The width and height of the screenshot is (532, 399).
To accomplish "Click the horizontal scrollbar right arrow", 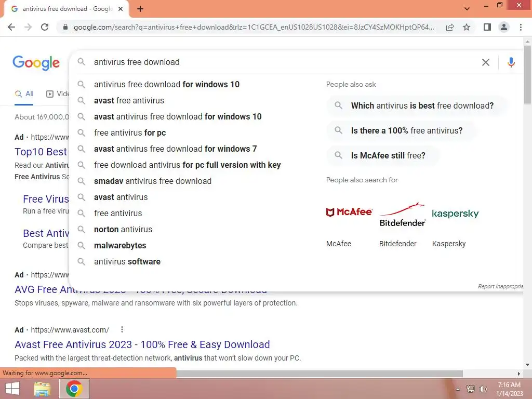I will coord(519,374).
